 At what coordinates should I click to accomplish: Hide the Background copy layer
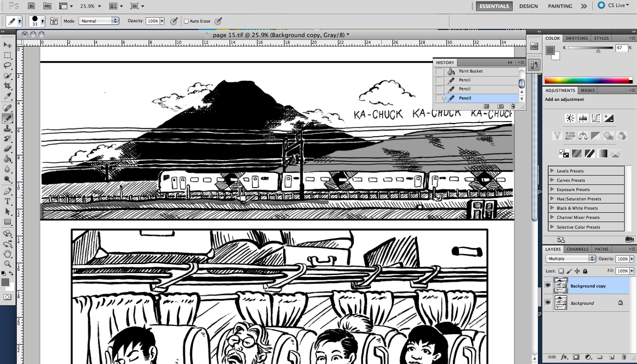548,285
